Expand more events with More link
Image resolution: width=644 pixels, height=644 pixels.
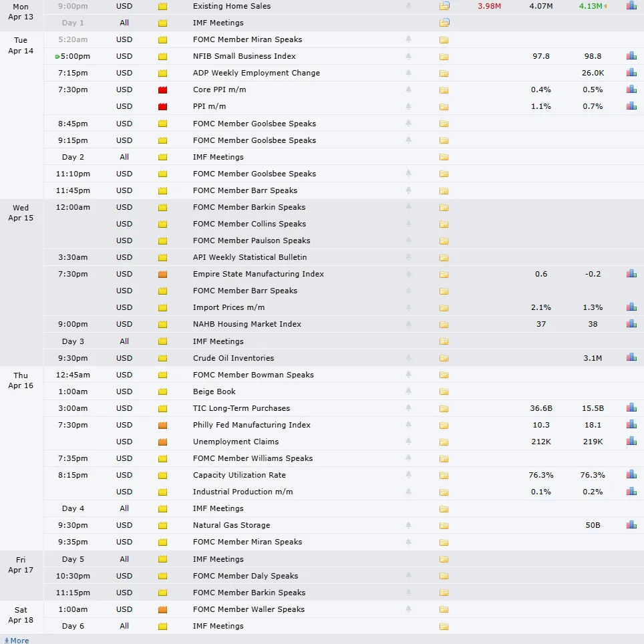click(17, 640)
